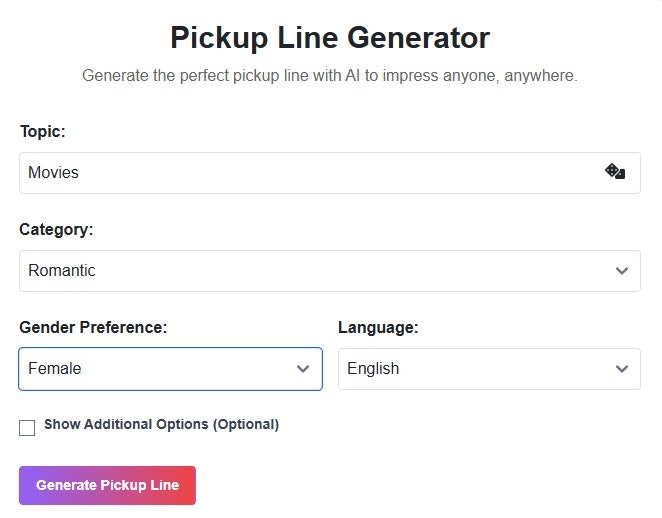Click the subtitle about generating with AI
Image resolution: width=662 pixels, height=518 pixels.
click(x=330, y=76)
